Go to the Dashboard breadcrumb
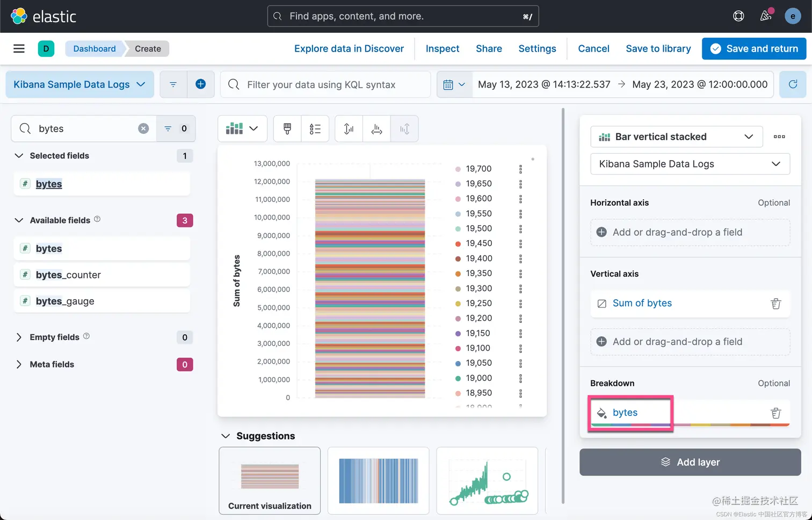 (x=95, y=49)
